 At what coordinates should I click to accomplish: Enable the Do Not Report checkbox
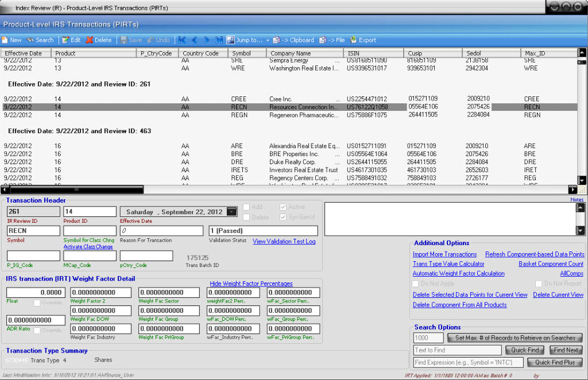[x=539, y=284]
